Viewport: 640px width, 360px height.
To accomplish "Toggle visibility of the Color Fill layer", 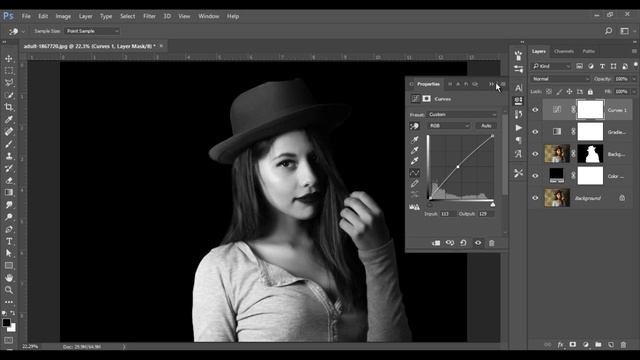I will 536,176.
